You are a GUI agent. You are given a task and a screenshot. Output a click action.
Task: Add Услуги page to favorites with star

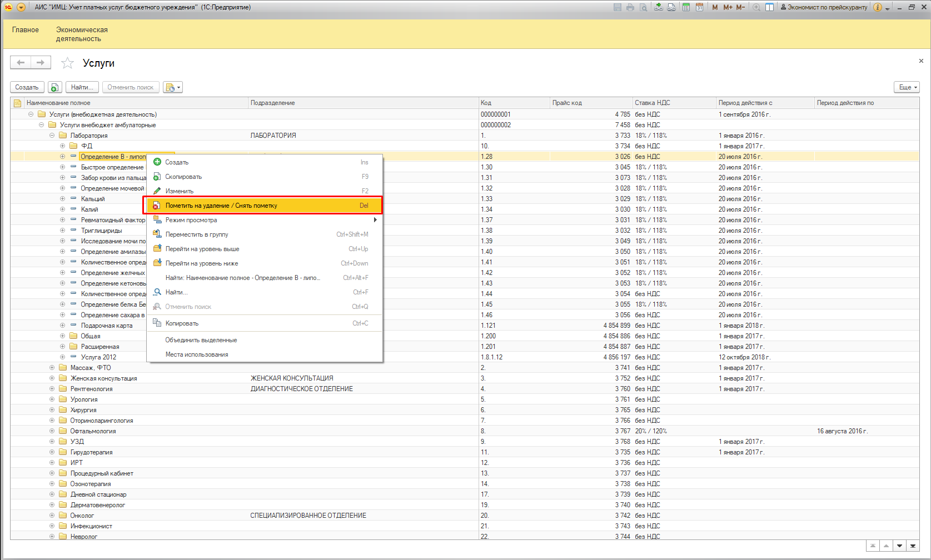click(67, 63)
